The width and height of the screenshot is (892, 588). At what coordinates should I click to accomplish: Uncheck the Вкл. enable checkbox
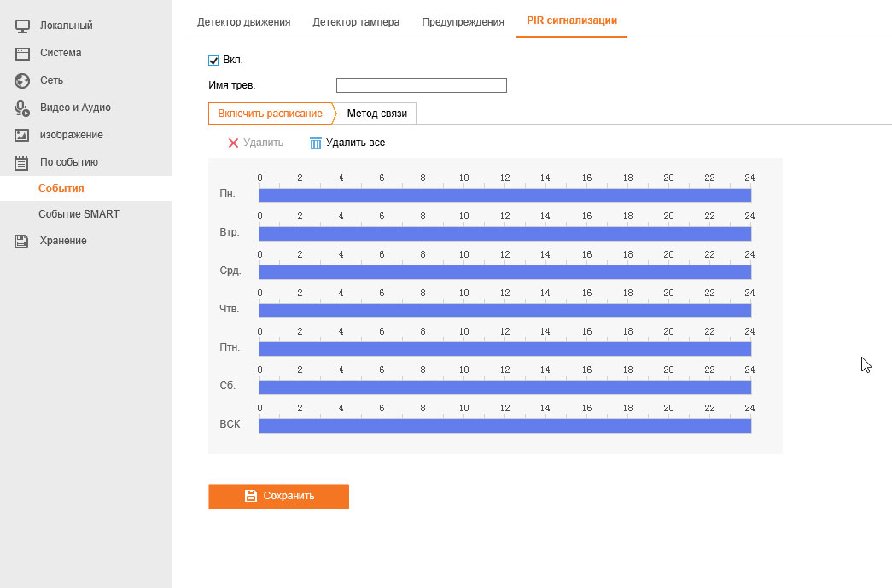[x=213, y=60]
